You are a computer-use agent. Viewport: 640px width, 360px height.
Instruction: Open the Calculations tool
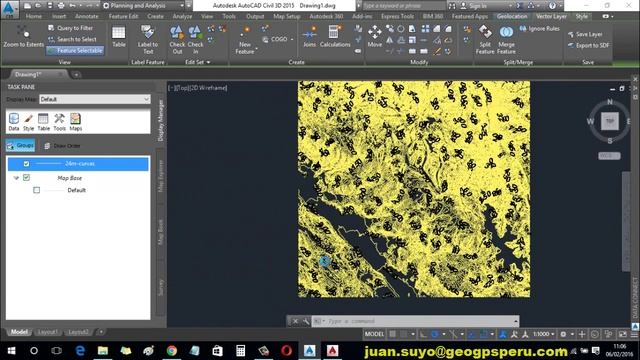pyautogui.click(x=335, y=36)
